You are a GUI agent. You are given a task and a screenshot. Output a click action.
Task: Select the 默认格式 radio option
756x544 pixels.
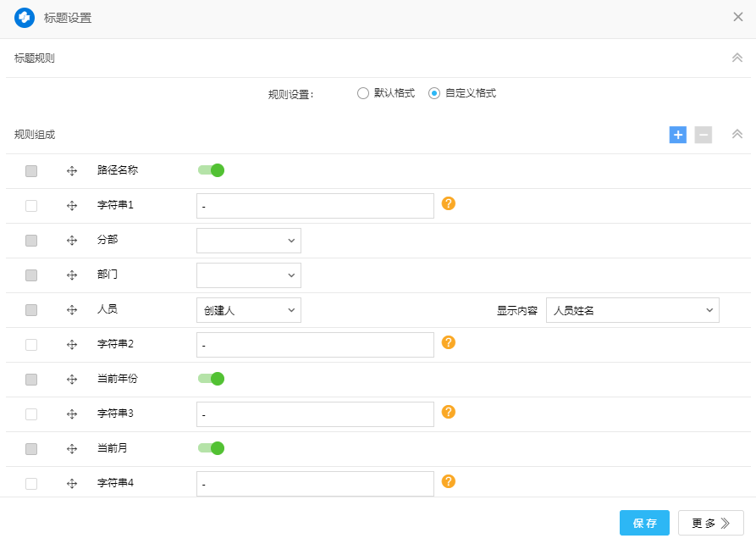tap(363, 93)
